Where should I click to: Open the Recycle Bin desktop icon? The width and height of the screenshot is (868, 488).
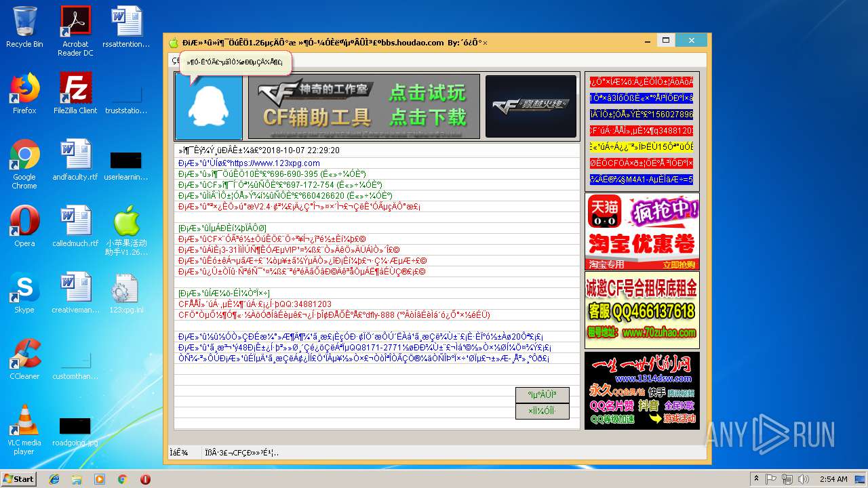pos(24,27)
